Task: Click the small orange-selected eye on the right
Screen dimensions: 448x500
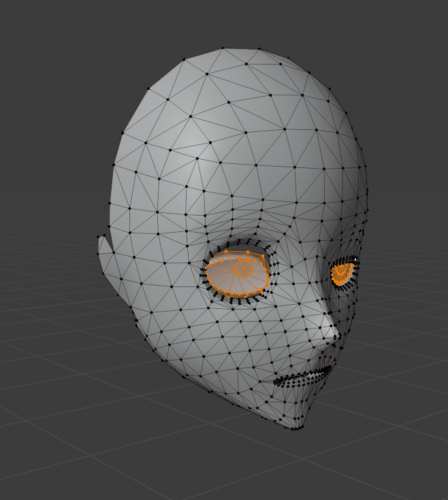Action: click(x=341, y=273)
